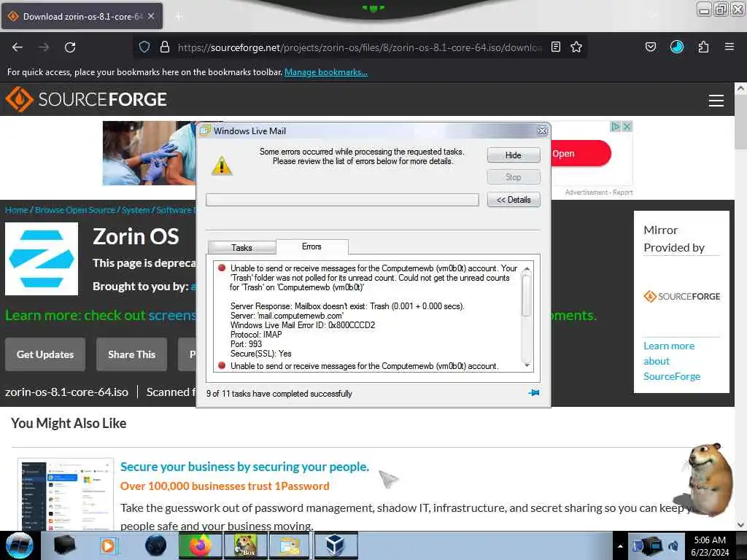Open Secure your business ad headline
Viewport: 747px width, 560px height.
(244, 467)
